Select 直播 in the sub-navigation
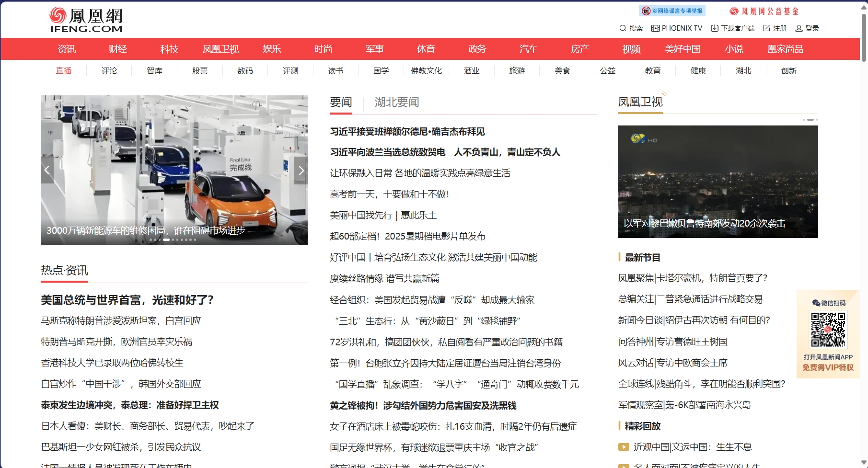 click(x=64, y=71)
